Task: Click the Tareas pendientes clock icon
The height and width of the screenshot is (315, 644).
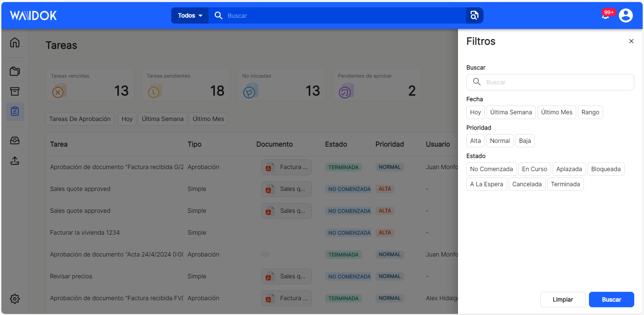Action: (154, 91)
